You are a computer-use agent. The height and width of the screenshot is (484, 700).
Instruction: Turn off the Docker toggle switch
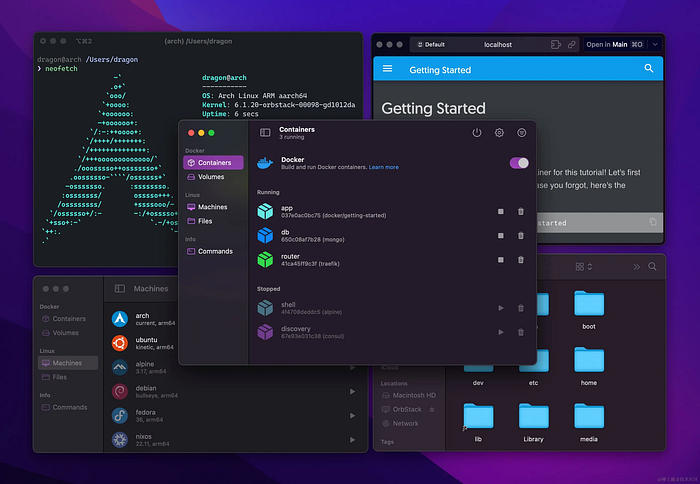[x=519, y=163]
